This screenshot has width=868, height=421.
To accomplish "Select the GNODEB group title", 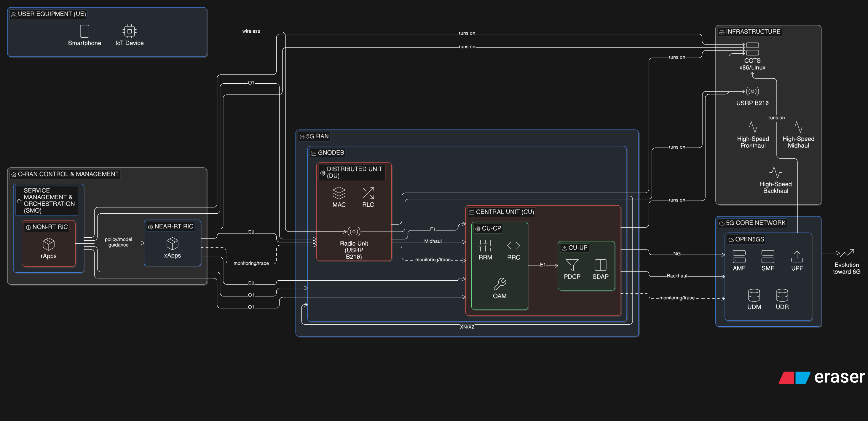I will pos(331,153).
